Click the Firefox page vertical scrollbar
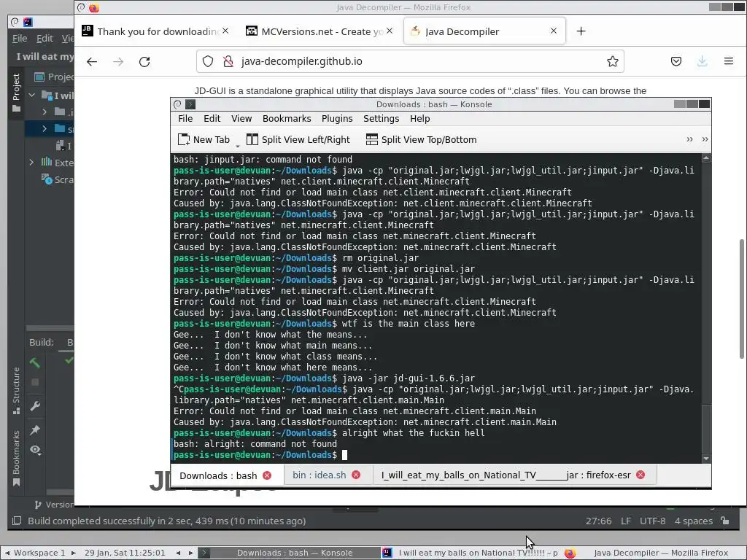Viewport: 747px width, 560px height. pyautogui.click(x=742, y=298)
